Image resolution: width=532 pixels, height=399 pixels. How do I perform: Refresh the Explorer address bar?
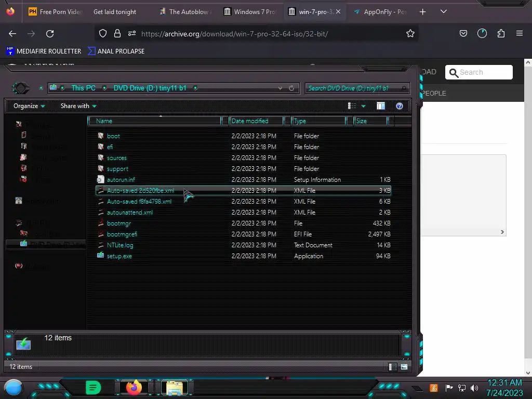291,88
